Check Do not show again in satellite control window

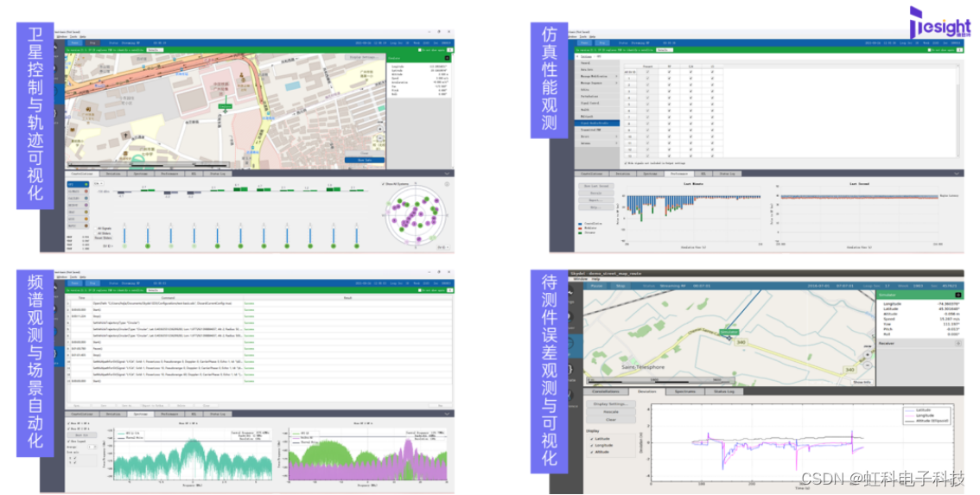420,50
